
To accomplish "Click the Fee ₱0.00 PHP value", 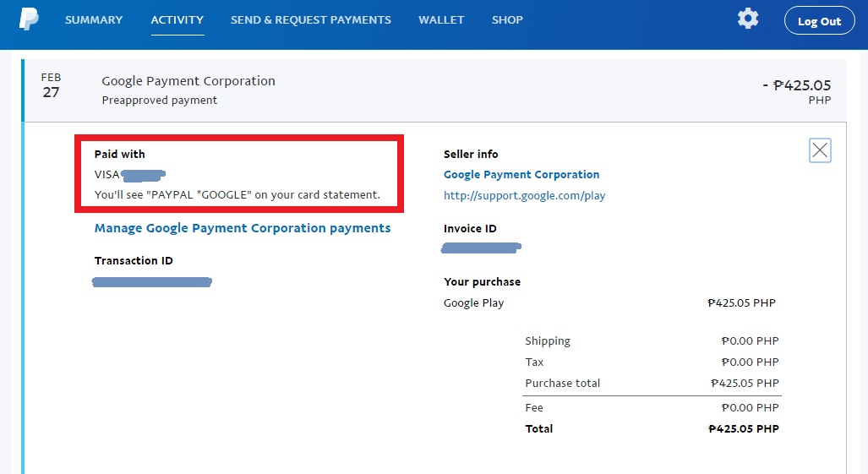I will [x=750, y=407].
